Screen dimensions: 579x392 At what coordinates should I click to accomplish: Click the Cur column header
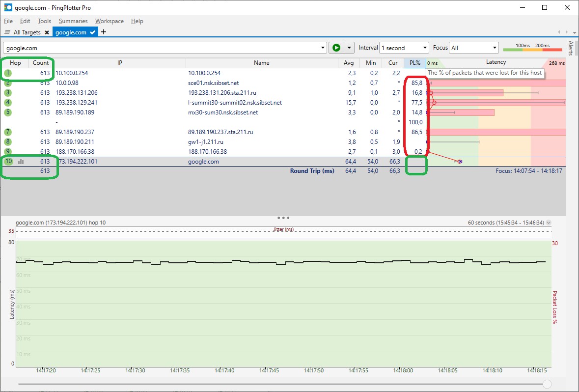click(393, 63)
